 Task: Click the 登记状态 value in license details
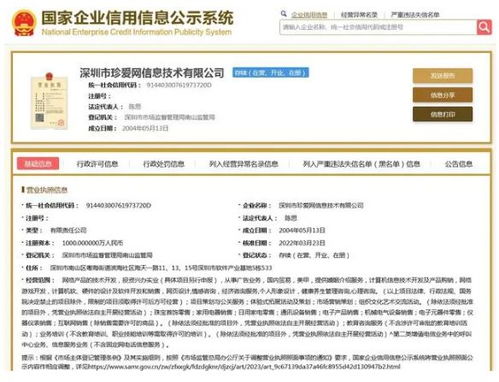point(314,255)
